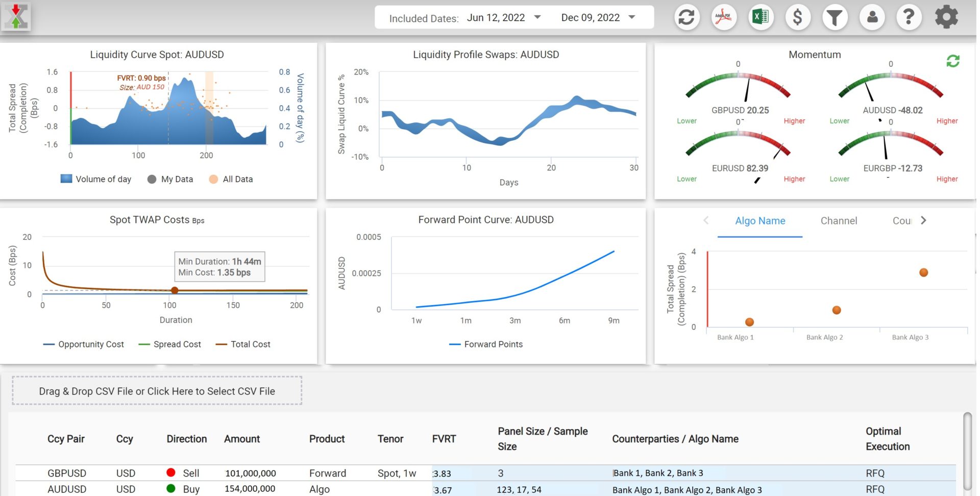The height and width of the screenshot is (496, 980).
Task: Refresh the Momentum gauges
Action: click(953, 61)
